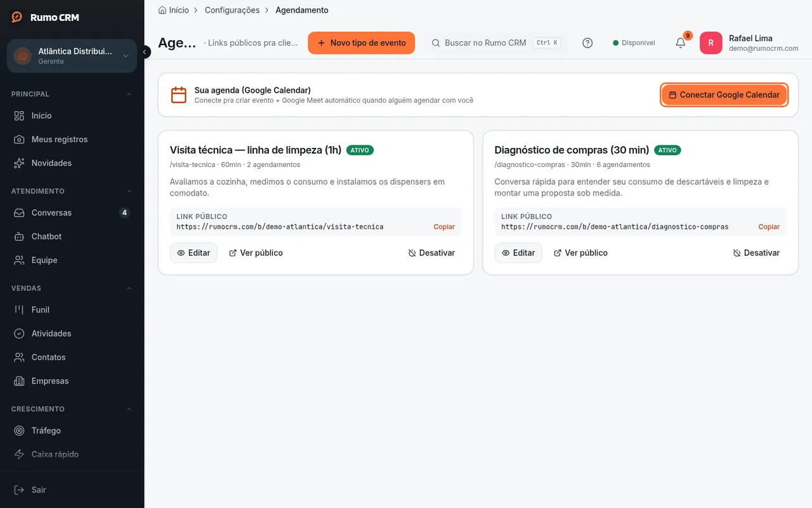812x508 pixels.
Task: Go to Atividades
Action: click(72, 333)
